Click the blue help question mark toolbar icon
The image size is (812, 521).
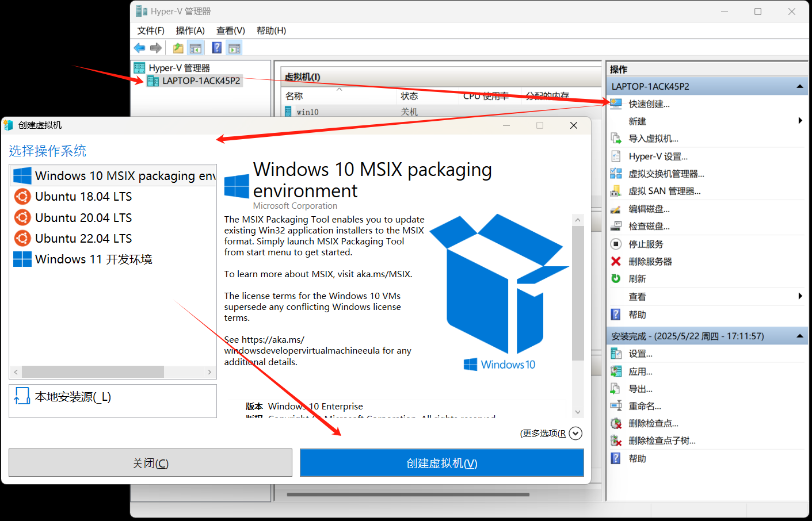click(217, 48)
